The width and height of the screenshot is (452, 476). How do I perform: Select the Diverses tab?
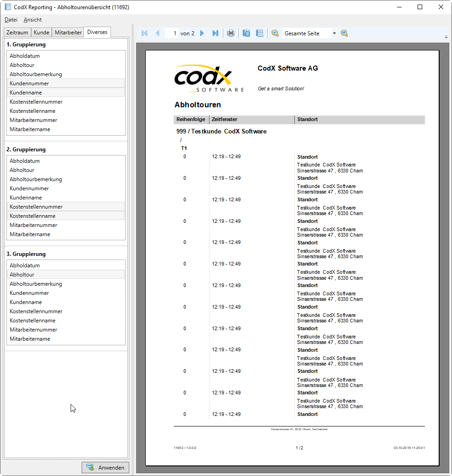97,32
